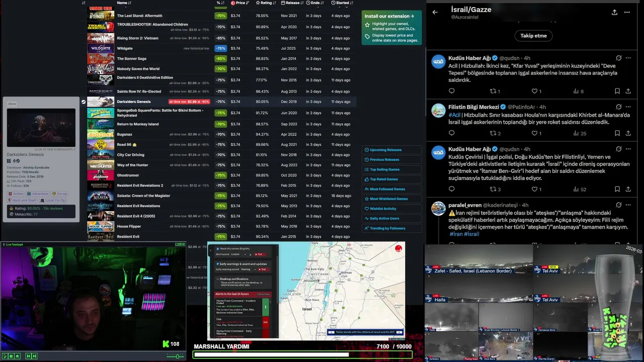Viewport: 644px width, 362px height.
Task: Collapse the alert settings side panel
Action: point(210,250)
